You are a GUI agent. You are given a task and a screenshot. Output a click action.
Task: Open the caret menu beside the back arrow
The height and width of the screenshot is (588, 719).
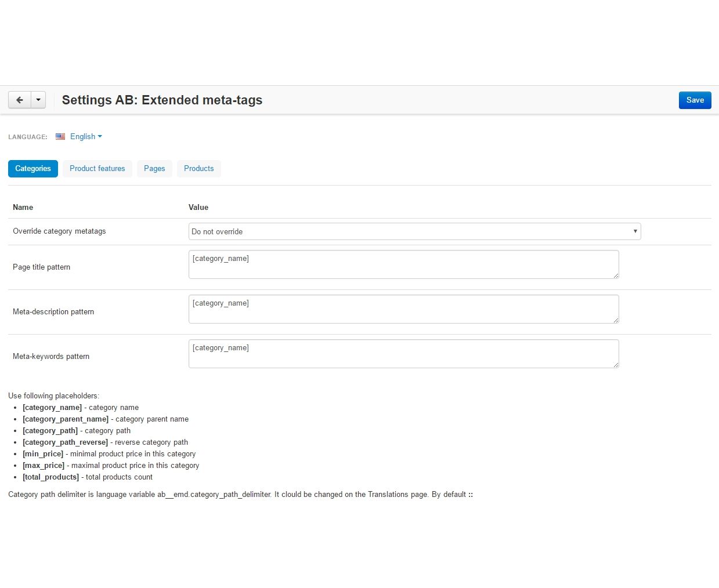(x=38, y=100)
